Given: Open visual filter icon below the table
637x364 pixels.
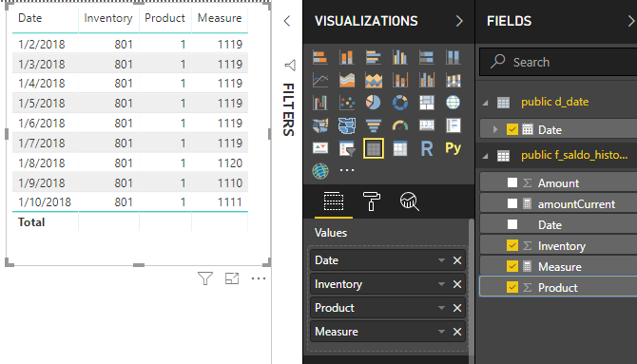Looking at the screenshot, I should coord(205,278).
